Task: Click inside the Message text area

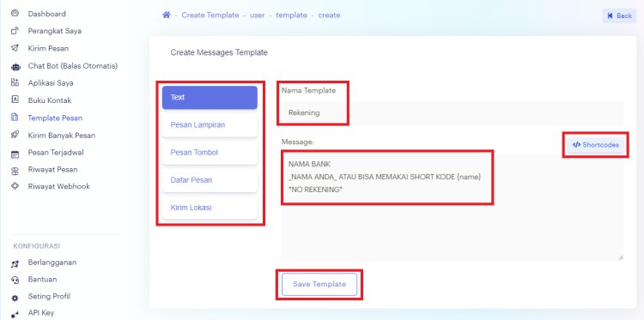Action: click(x=453, y=207)
